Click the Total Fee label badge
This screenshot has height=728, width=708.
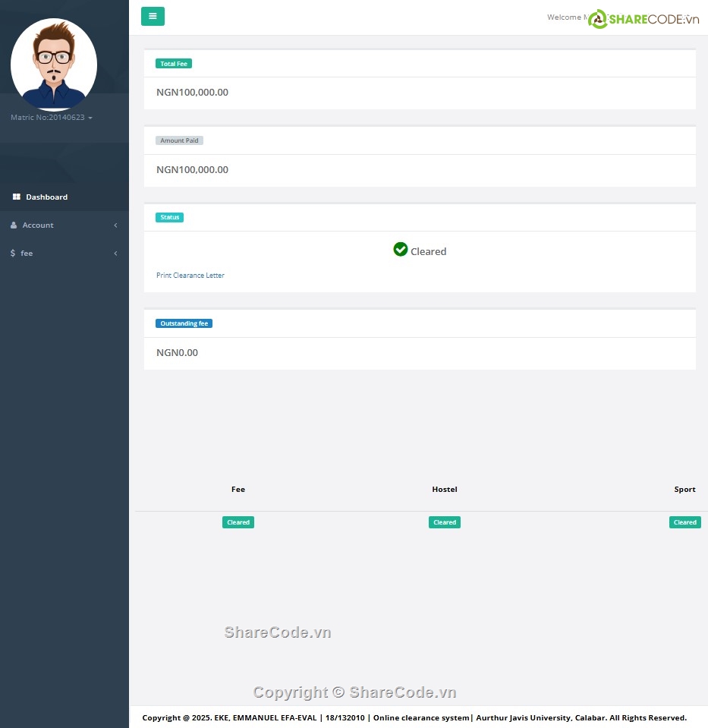click(174, 64)
